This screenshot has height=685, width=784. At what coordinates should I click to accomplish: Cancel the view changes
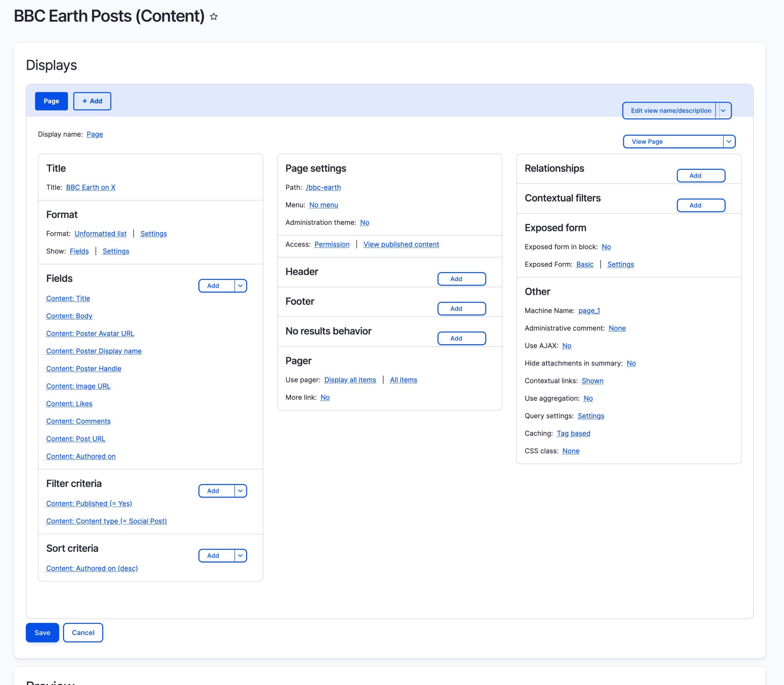[x=83, y=633]
